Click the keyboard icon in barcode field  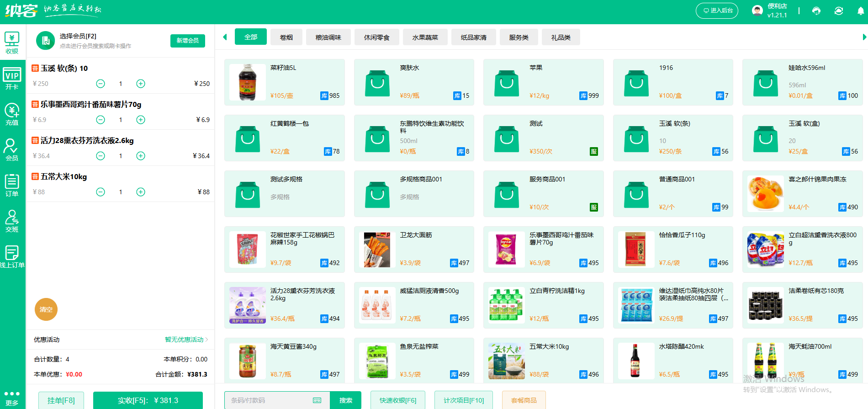pyautogui.click(x=317, y=400)
